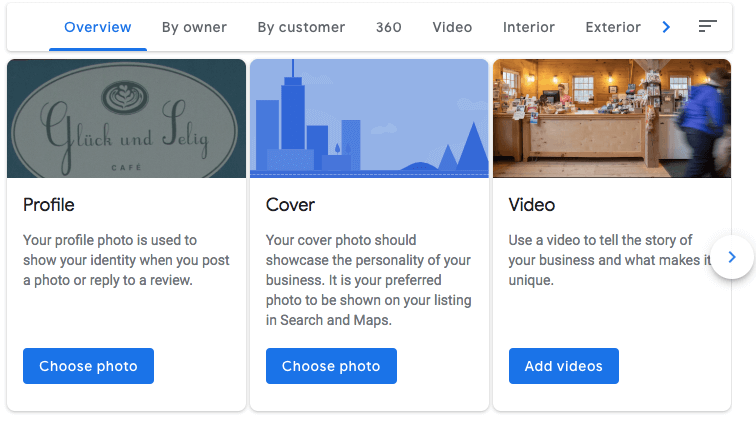Viewport: 756px width, 421px height.
Task: View the Interior photos tab
Action: click(529, 27)
